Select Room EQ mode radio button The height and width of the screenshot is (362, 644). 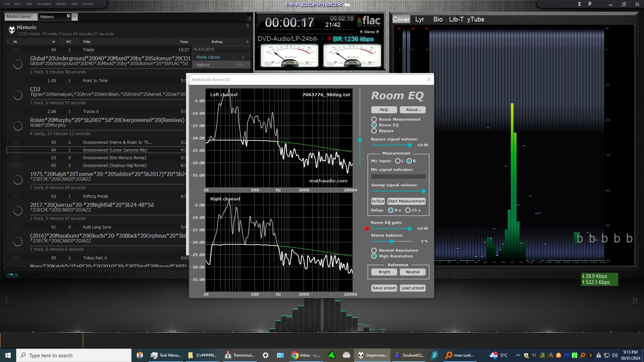tap(374, 125)
